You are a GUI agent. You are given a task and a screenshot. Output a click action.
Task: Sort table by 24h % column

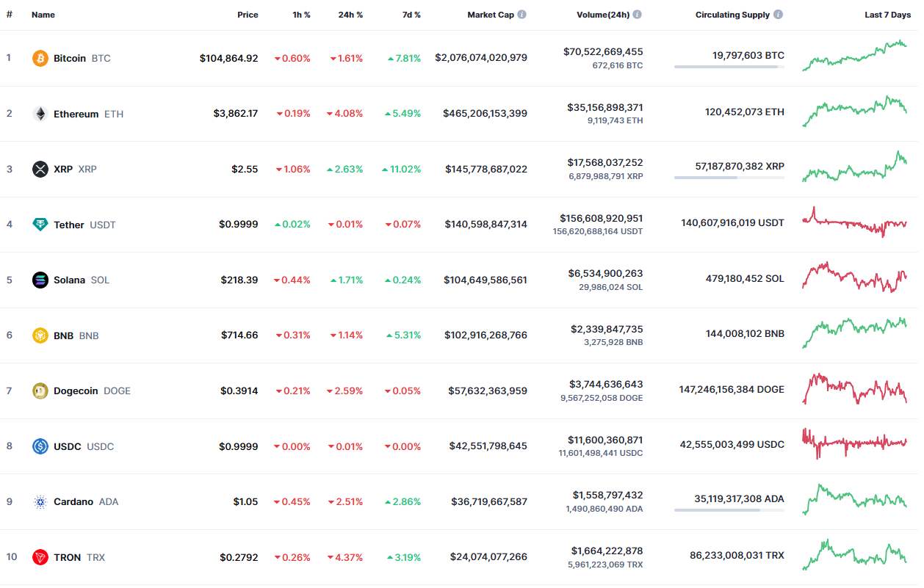[x=350, y=15]
